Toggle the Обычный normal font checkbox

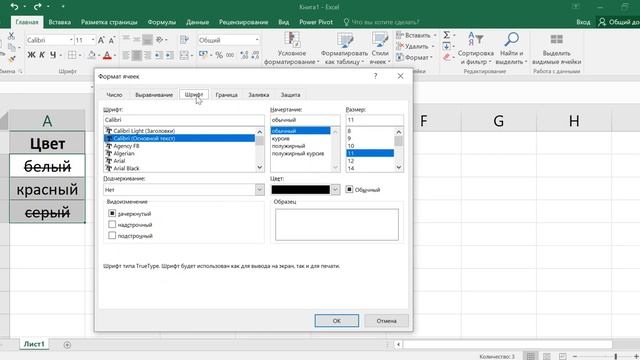[349, 189]
